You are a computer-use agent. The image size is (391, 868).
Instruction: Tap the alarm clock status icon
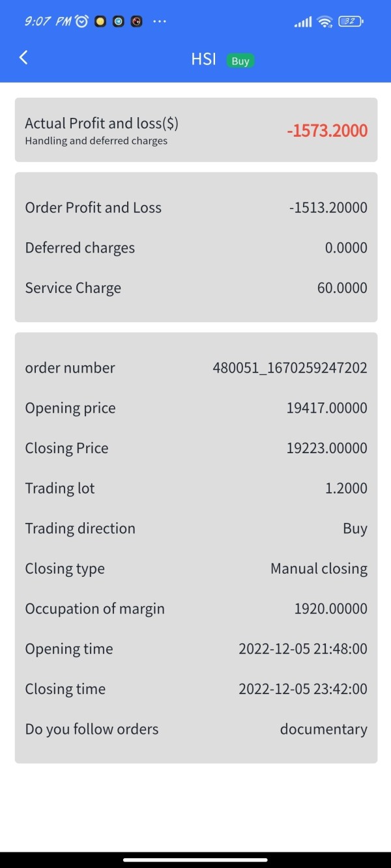pyautogui.click(x=81, y=21)
